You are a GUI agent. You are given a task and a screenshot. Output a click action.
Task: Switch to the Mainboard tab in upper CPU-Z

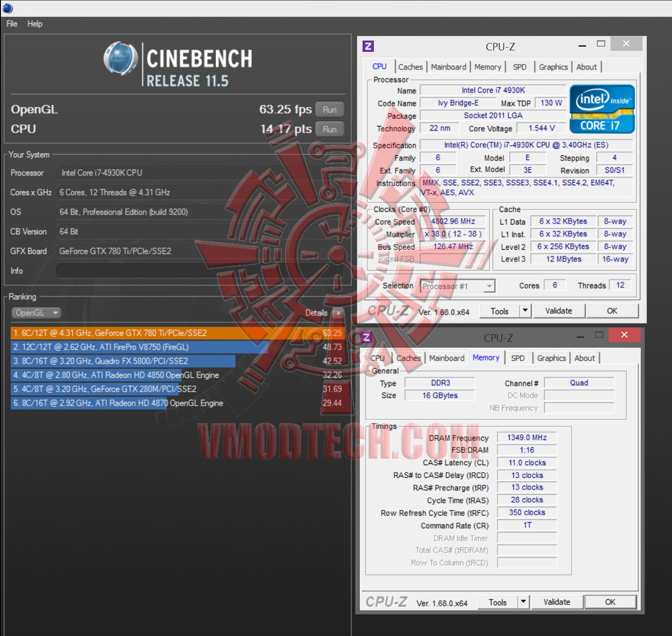click(x=448, y=67)
